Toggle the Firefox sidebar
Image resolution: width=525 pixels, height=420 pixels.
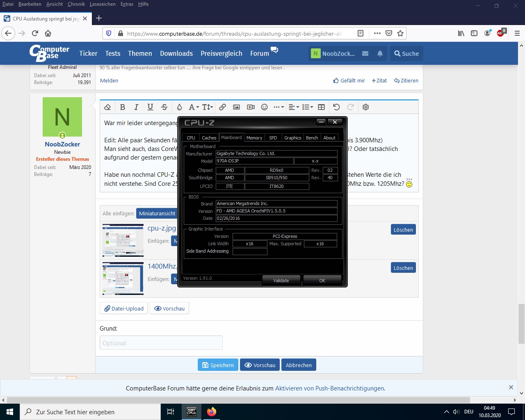pos(474,33)
